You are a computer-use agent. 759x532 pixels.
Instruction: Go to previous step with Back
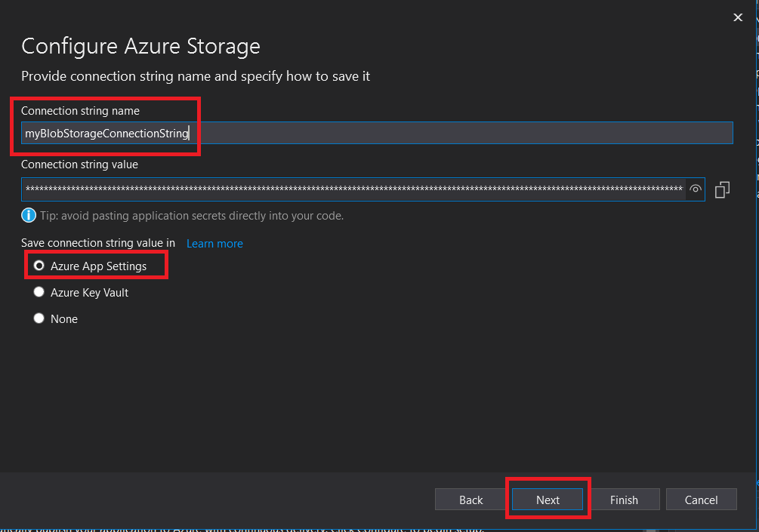tap(471, 500)
